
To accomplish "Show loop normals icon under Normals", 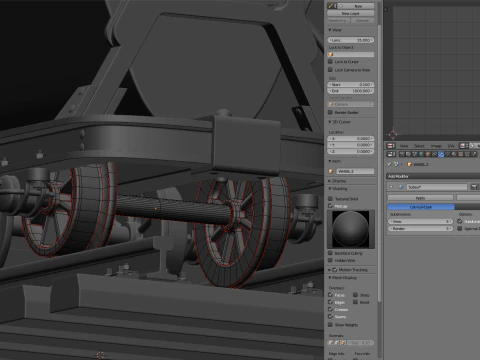I will point(336,342).
